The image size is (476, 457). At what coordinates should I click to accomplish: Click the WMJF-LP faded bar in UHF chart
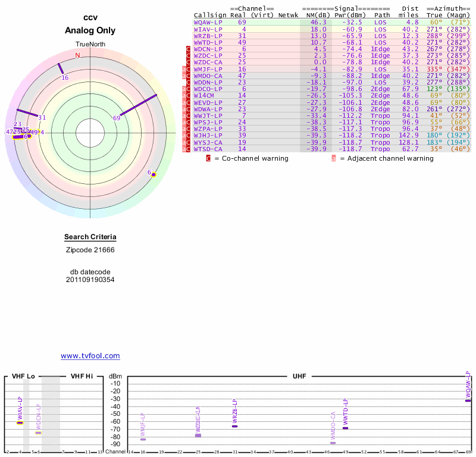143,439
